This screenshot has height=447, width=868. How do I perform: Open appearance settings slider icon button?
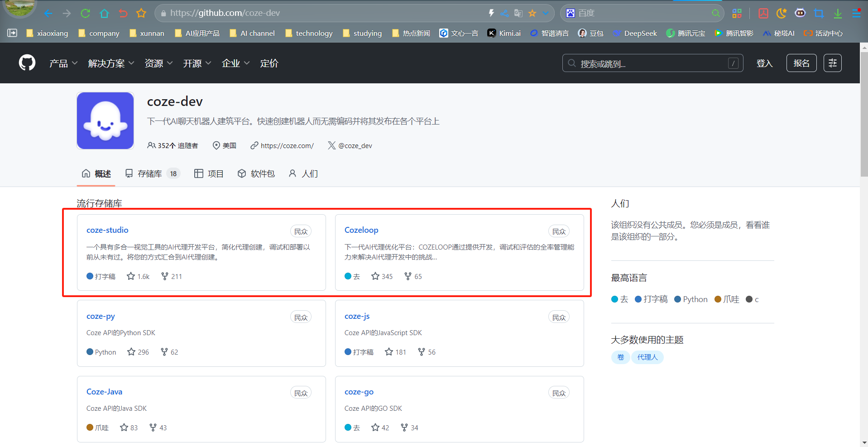pos(832,63)
